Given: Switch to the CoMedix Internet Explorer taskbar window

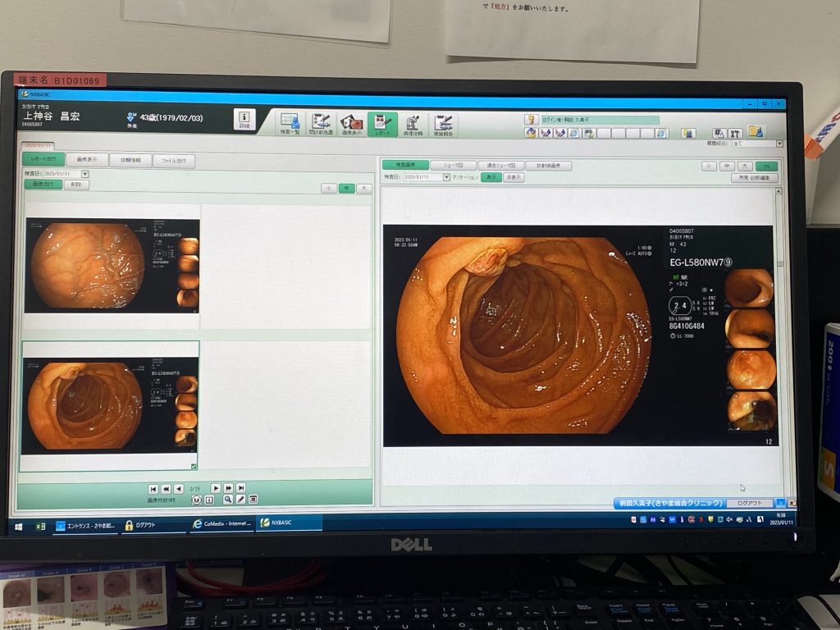Looking at the screenshot, I should point(221,524).
